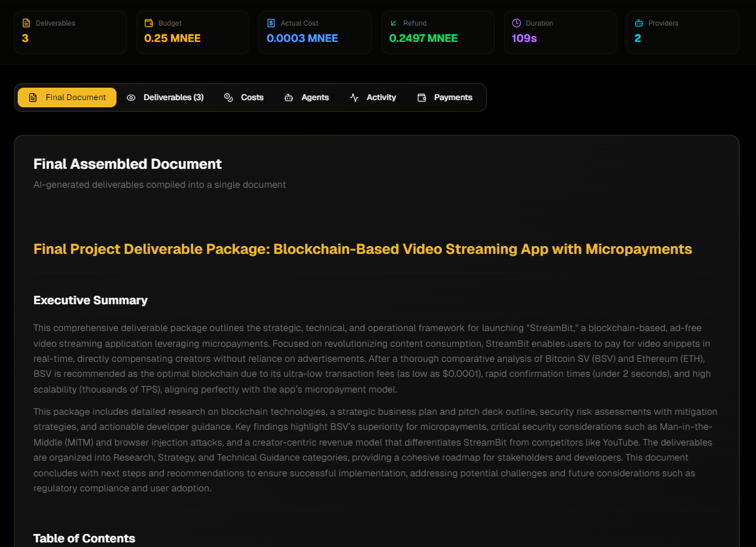Click the Actual Cost dollar icon
The width and height of the screenshot is (756, 547).
coord(272,23)
